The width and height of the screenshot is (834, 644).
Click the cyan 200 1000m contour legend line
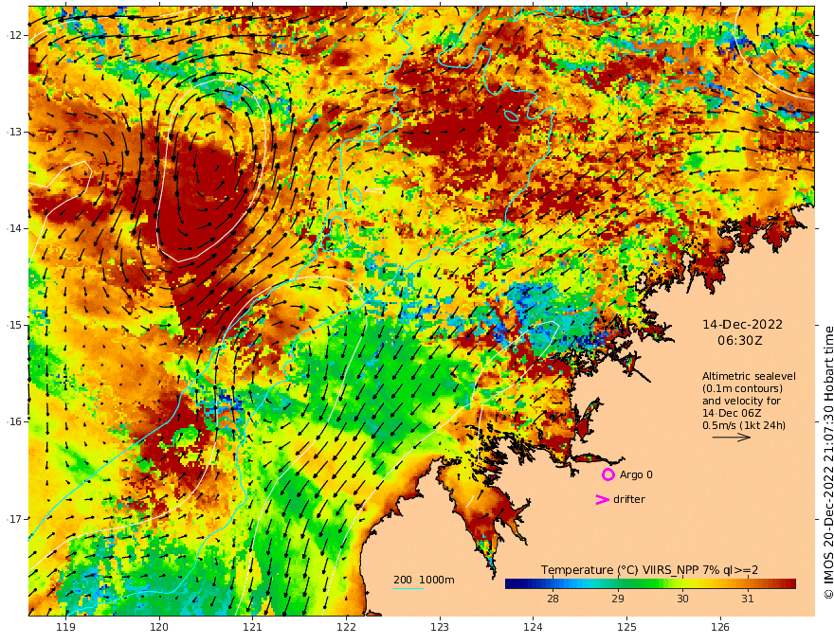click(x=408, y=588)
